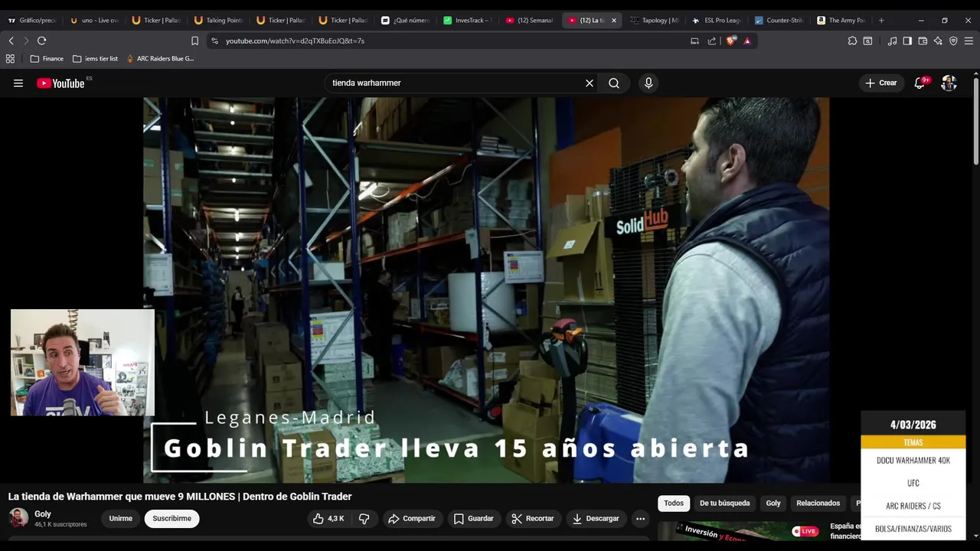
Task: Reload the page
Action: [x=41, y=41]
